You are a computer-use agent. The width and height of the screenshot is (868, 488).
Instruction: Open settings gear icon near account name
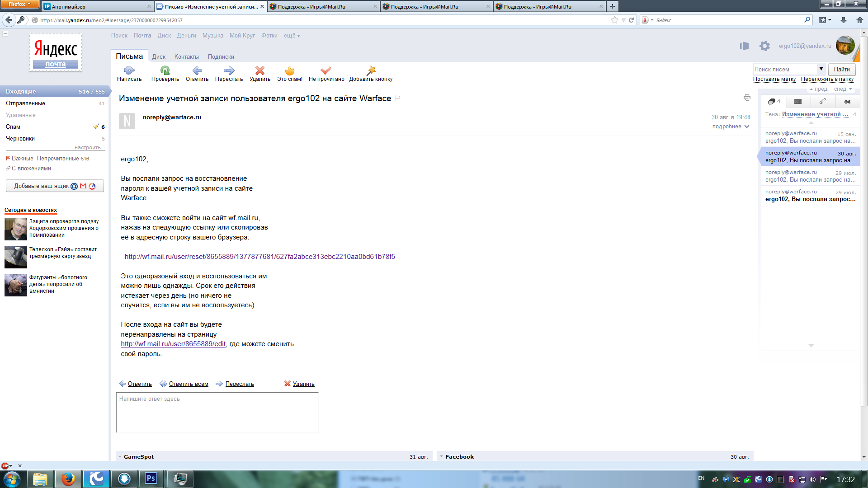tap(764, 46)
